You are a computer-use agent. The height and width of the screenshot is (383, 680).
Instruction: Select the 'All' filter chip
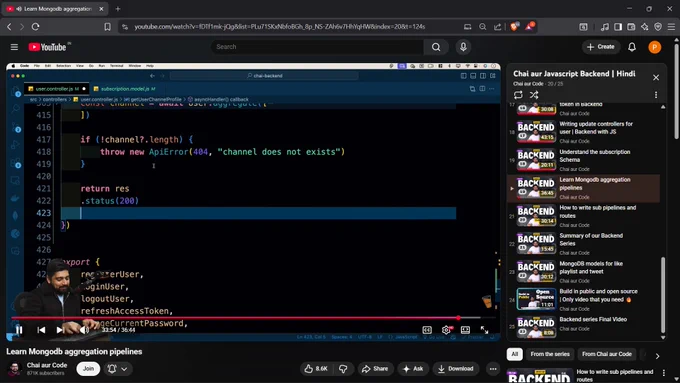pyautogui.click(x=515, y=354)
